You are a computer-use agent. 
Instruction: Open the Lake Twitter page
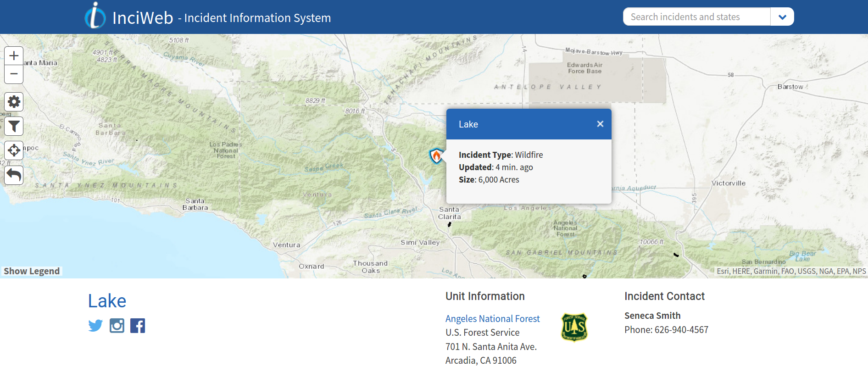tap(95, 326)
